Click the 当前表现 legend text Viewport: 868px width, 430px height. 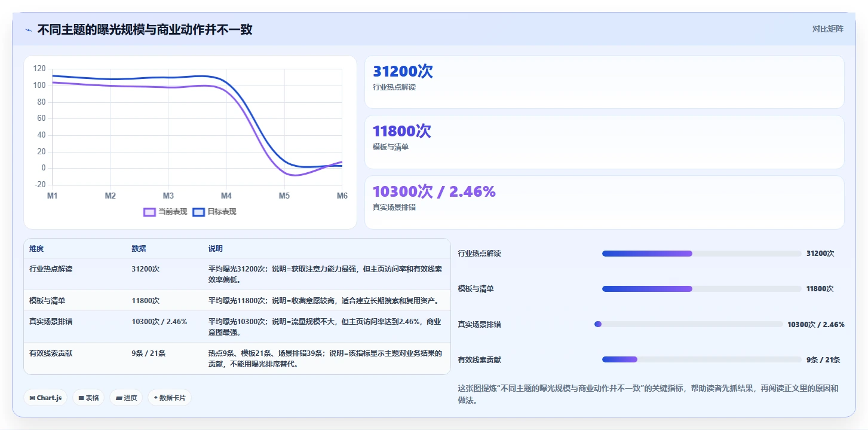coord(173,212)
